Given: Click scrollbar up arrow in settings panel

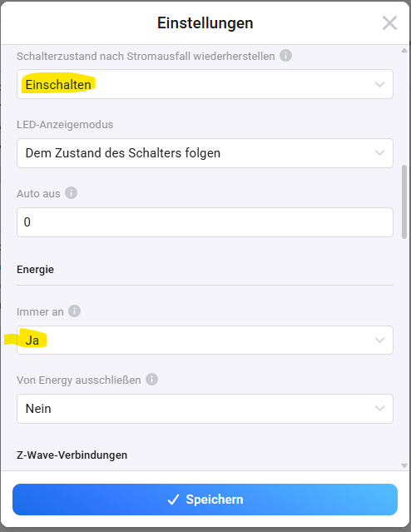Looking at the screenshot, I should [404, 51].
